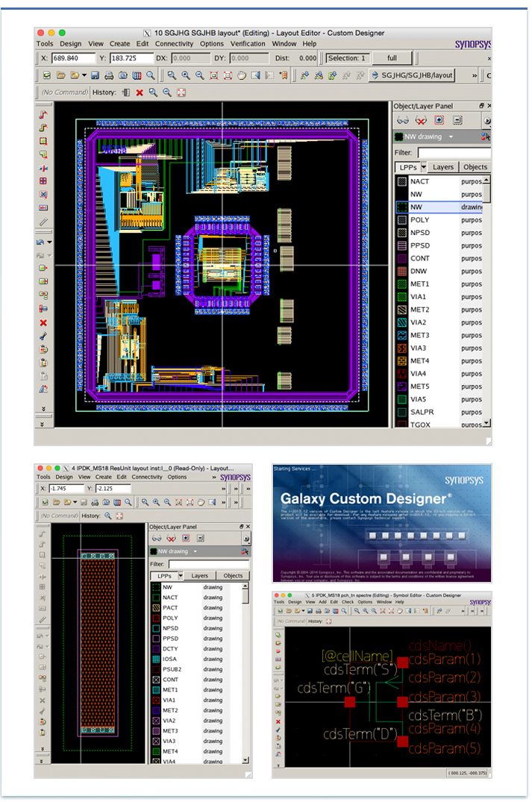Switch to the Objects tab in the ResUnit panel
Image resolution: width=532 pixels, height=802 pixels.
[x=233, y=576]
